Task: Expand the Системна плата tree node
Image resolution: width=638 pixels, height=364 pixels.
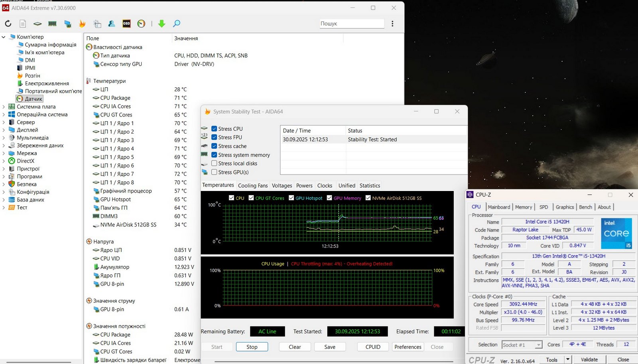Action: point(4,107)
